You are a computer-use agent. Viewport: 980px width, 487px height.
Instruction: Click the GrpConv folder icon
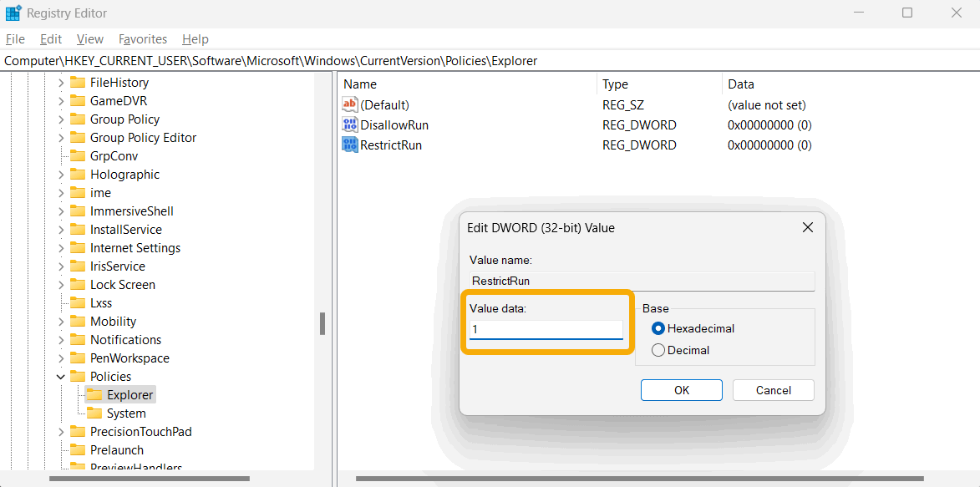tap(78, 155)
